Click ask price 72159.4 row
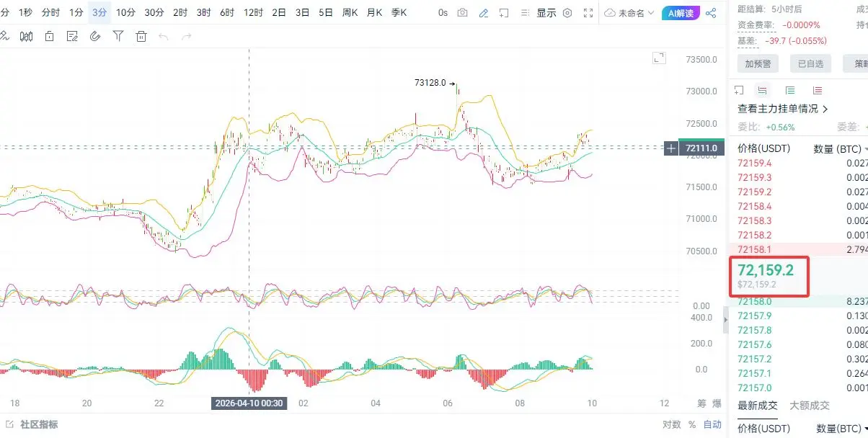868x438 pixels. click(x=799, y=163)
